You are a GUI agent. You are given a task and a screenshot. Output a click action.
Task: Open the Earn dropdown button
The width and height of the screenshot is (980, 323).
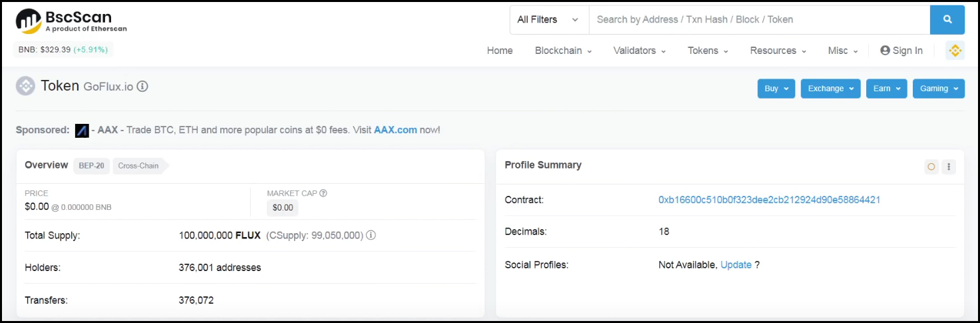(x=886, y=89)
